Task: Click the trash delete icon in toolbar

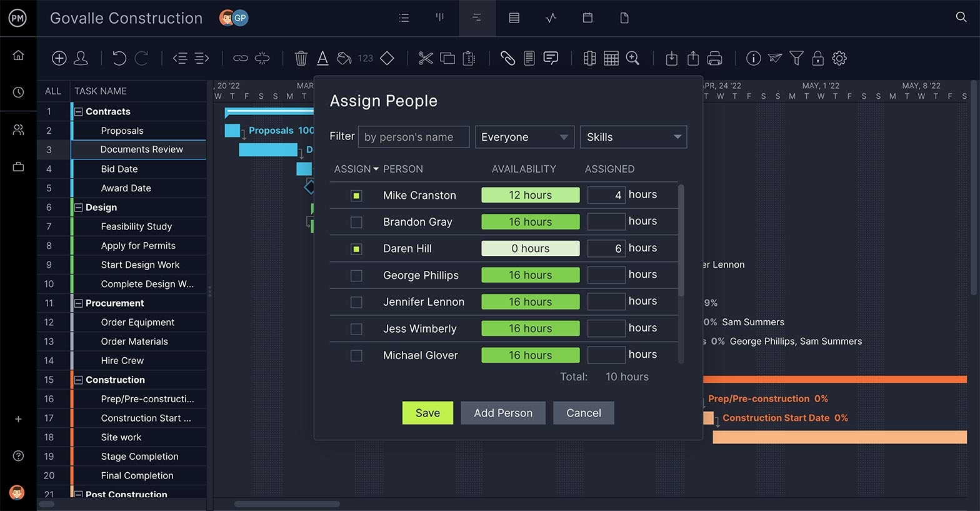Action: pos(301,59)
